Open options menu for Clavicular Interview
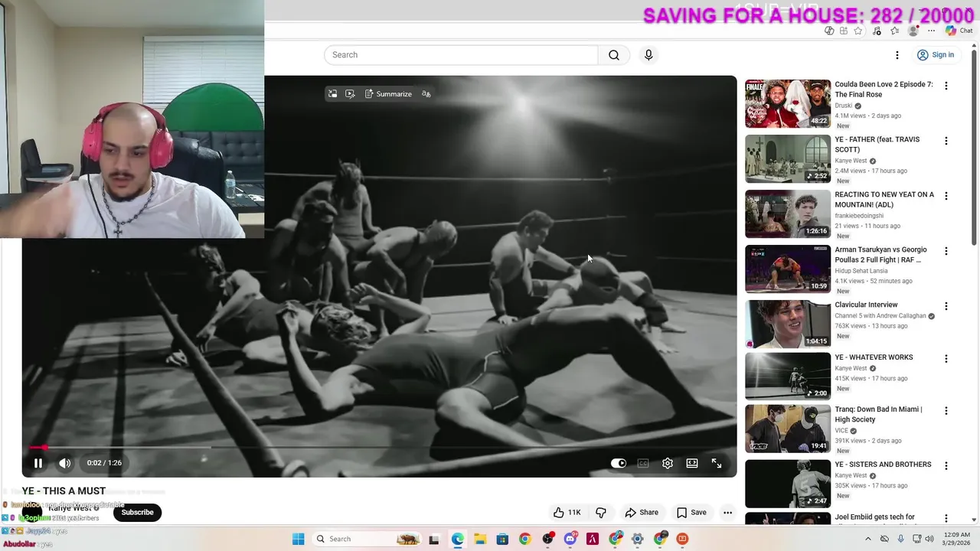This screenshot has height=551, width=980. tap(946, 306)
